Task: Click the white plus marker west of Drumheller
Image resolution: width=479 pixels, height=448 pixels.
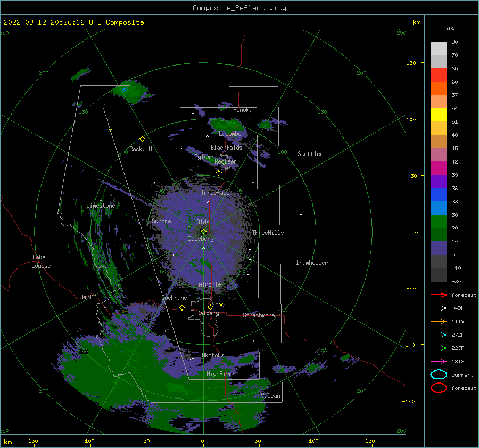Action: 301,214
